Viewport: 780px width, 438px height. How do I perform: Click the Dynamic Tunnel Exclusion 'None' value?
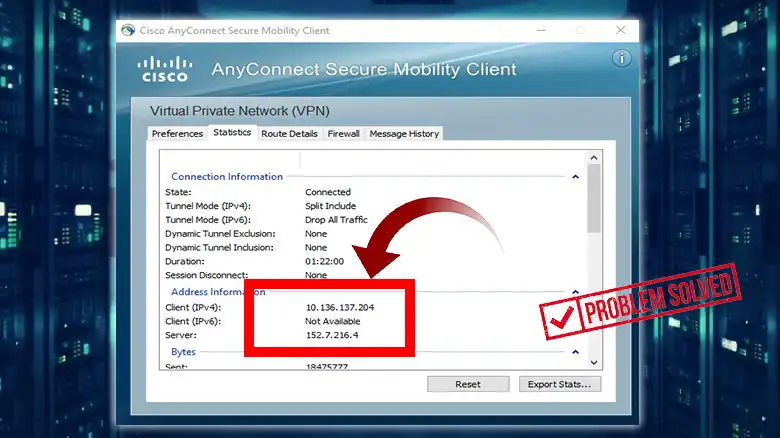[316, 234]
